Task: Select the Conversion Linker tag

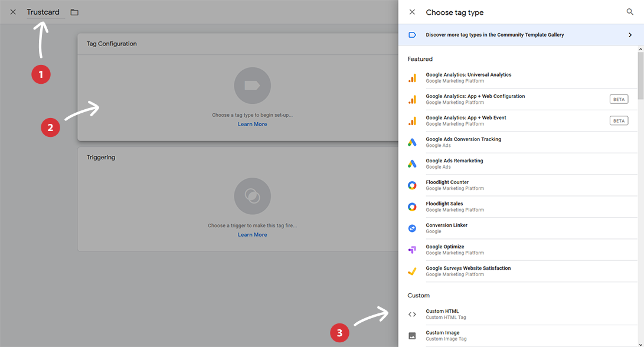Action: point(518,228)
